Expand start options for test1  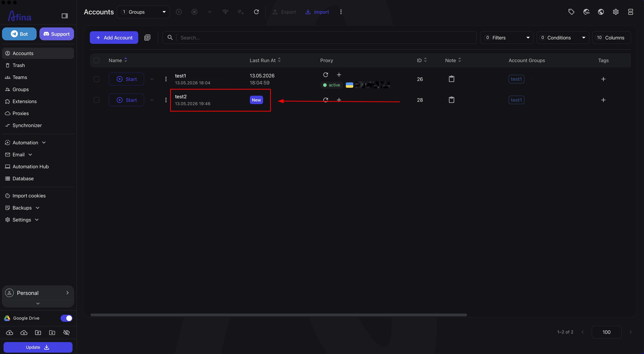point(152,79)
